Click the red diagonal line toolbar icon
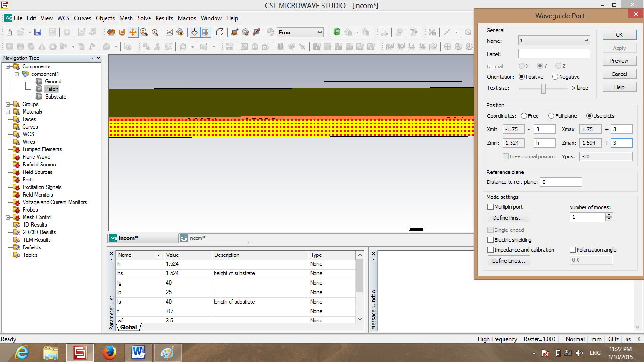This screenshot has height=362, width=644. click(256, 32)
